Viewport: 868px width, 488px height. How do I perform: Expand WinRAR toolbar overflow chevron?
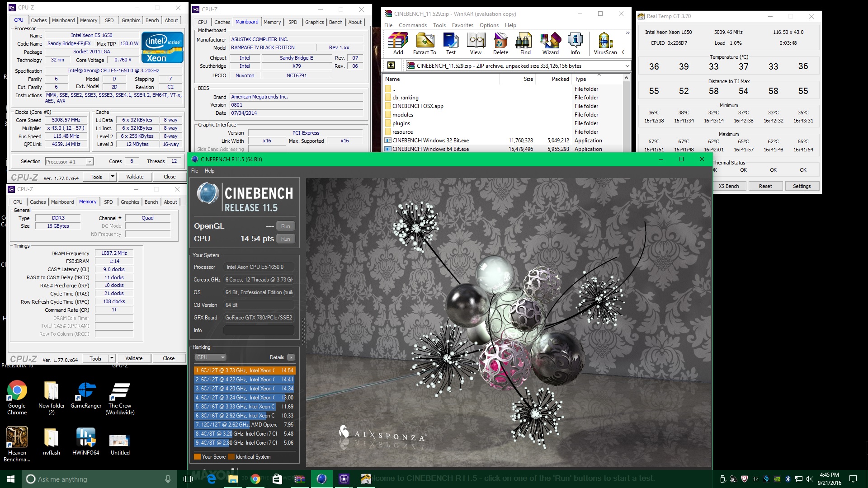point(627,33)
